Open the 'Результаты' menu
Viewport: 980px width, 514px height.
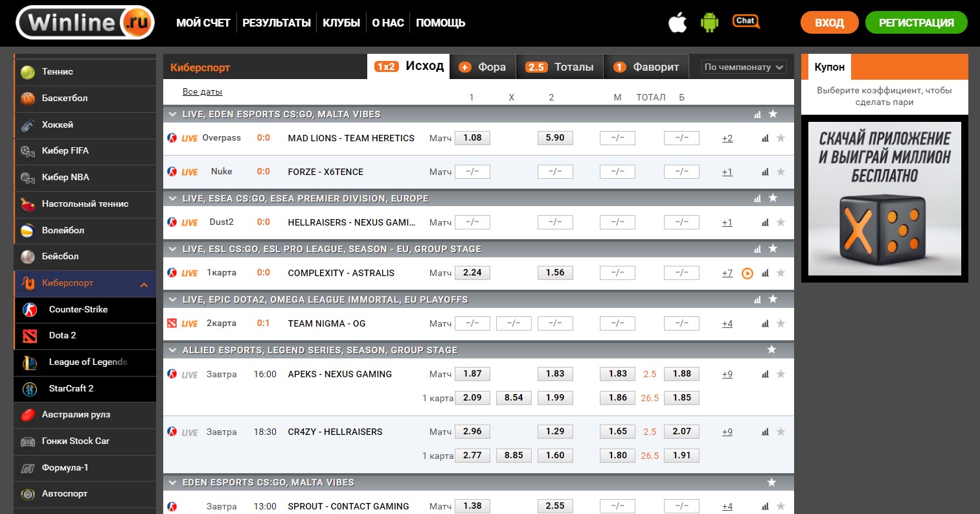(277, 23)
